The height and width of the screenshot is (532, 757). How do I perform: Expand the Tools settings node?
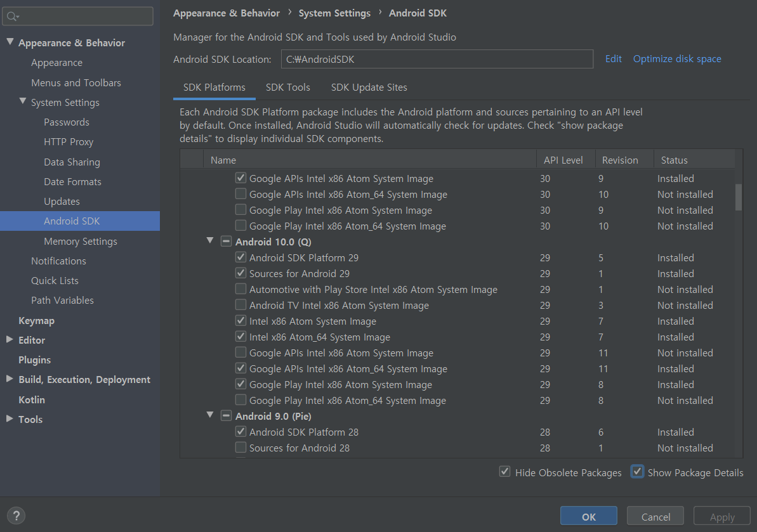[x=9, y=418]
